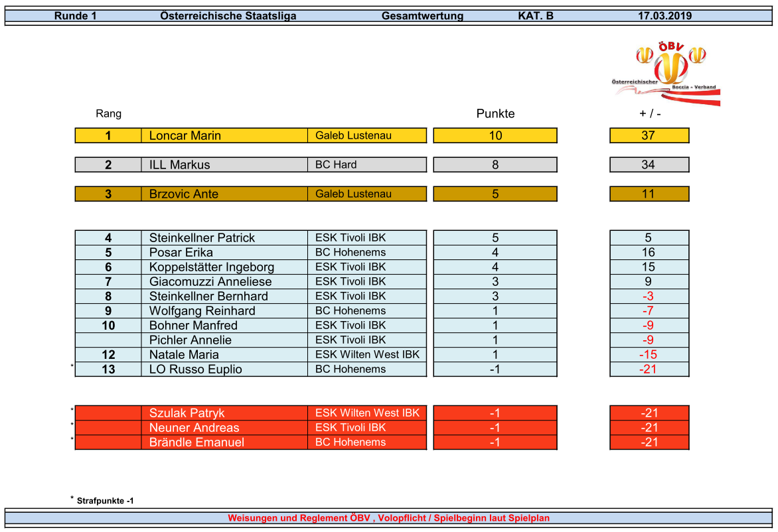Select the + / - column header
This screenshot has height=532, width=778.
point(649,114)
